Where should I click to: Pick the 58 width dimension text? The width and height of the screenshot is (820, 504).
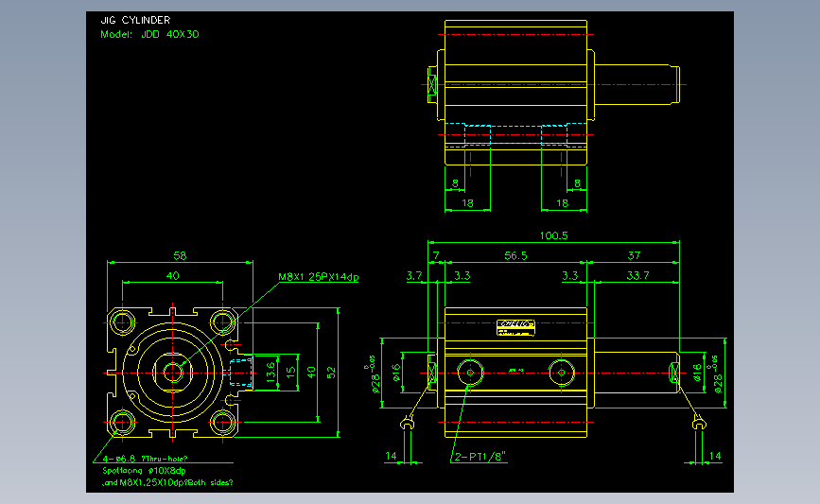tap(180, 255)
